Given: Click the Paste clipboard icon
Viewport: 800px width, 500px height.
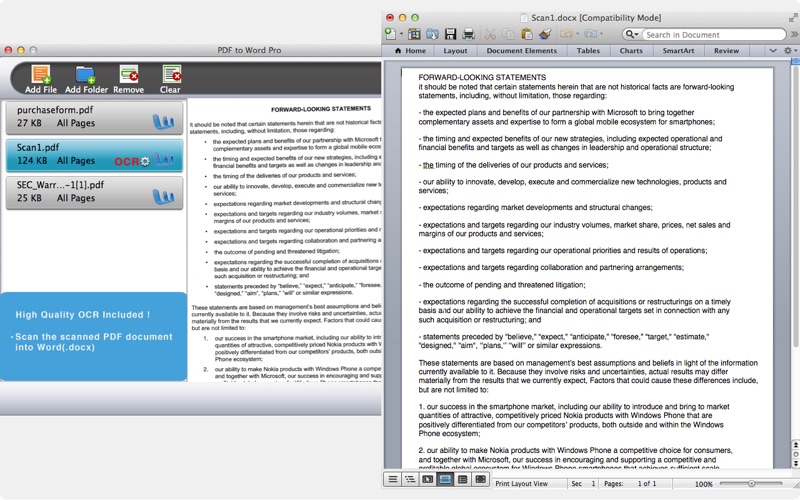Looking at the screenshot, I should 527,34.
